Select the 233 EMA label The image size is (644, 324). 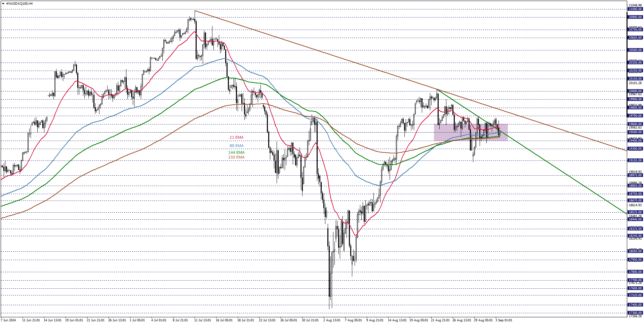tap(236, 157)
